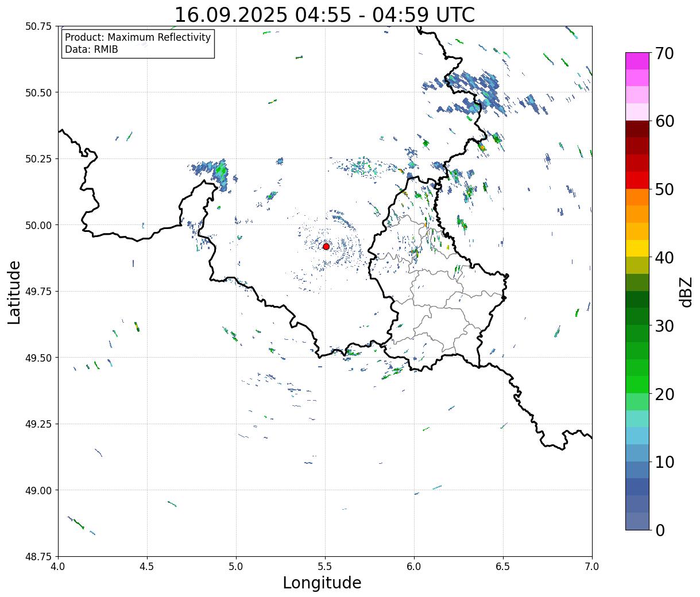The height and width of the screenshot is (597, 700).
Task: Click the longitude tick label 7.0
Action: click(592, 567)
